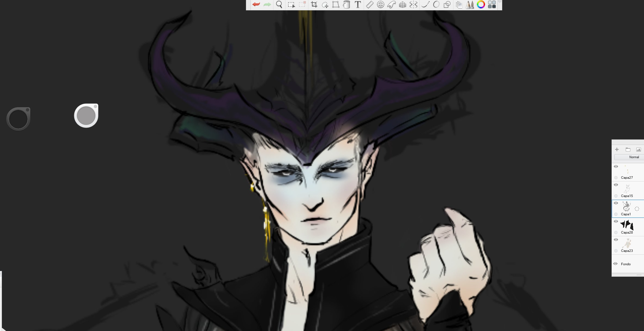Screen dimensions: 644x331
Task: Click the Capa1 lock circle
Action: coord(616,214)
